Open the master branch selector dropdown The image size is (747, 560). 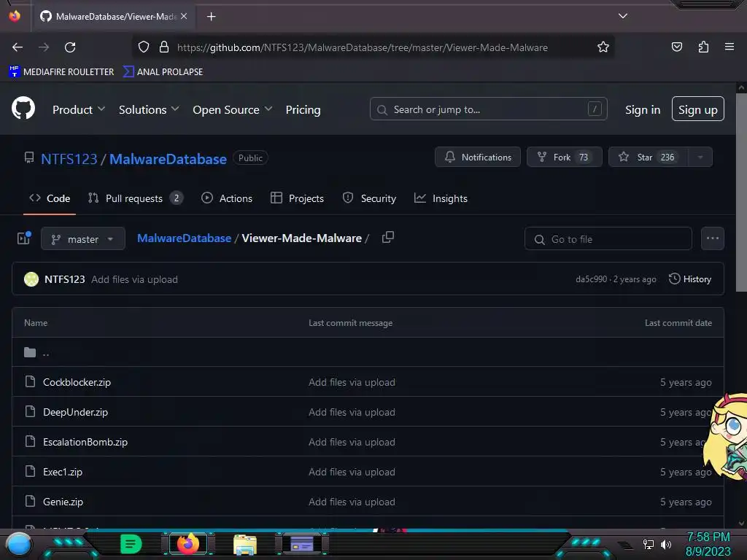click(83, 238)
